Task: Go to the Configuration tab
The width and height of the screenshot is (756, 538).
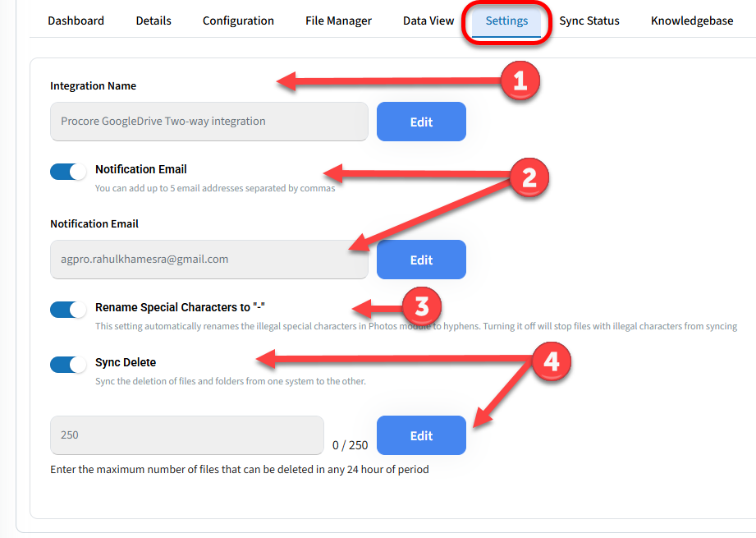Action: coord(238,21)
